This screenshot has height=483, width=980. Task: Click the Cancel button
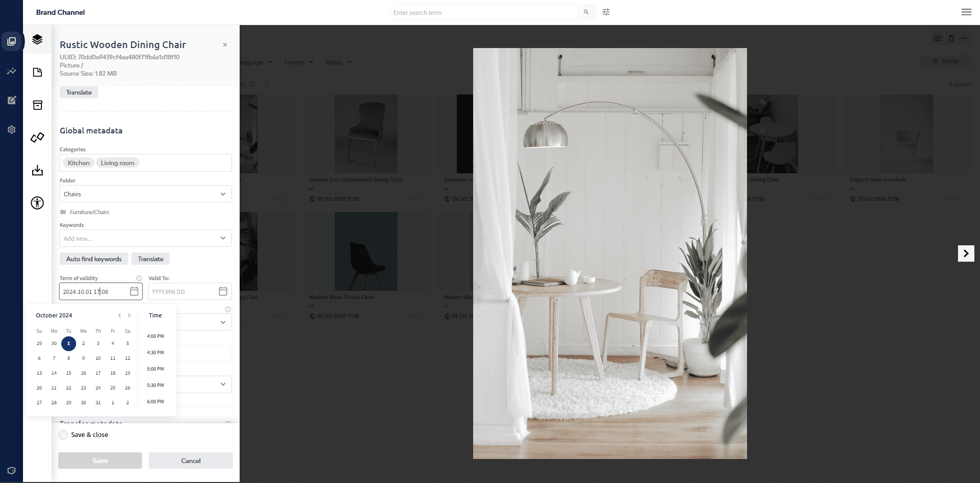click(x=191, y=461)
